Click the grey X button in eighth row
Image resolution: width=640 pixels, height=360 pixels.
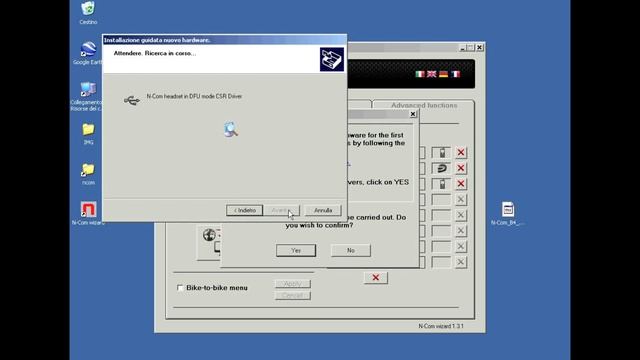(x=461, y=262)
